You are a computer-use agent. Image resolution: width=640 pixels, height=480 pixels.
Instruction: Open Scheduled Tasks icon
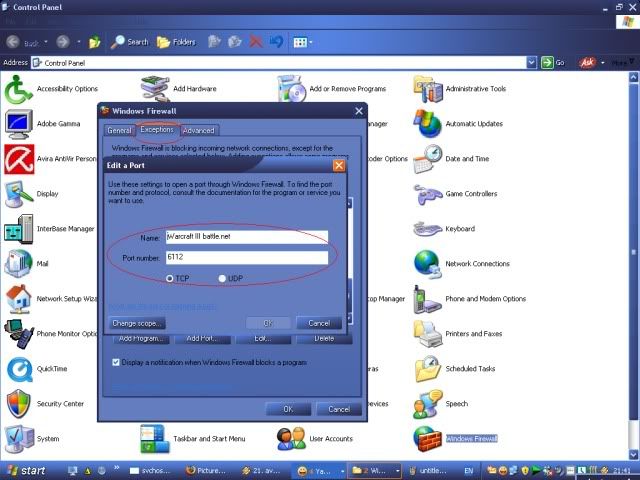[428, 369]
